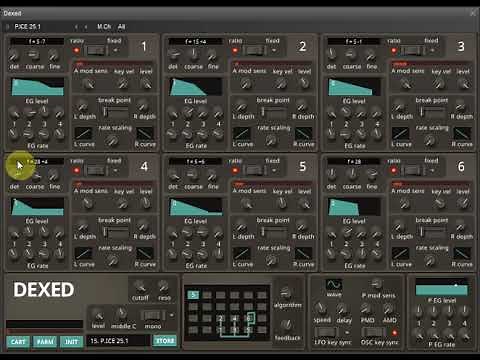Click operator 1 break point slider
This screenshot has width=480, height=360.
click(115, 111)
